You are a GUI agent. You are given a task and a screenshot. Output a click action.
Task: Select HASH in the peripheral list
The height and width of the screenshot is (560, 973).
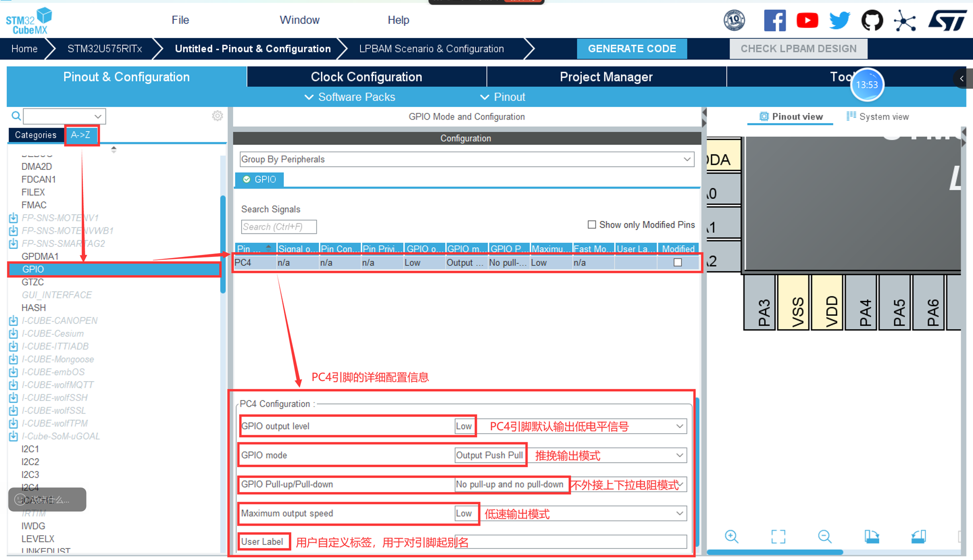(33, 308)
